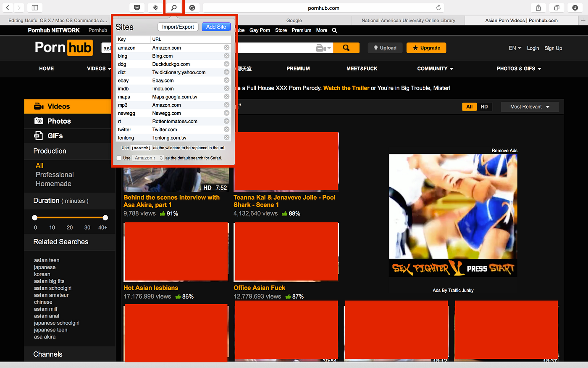Click the orange site search button

tap(346, 48)
